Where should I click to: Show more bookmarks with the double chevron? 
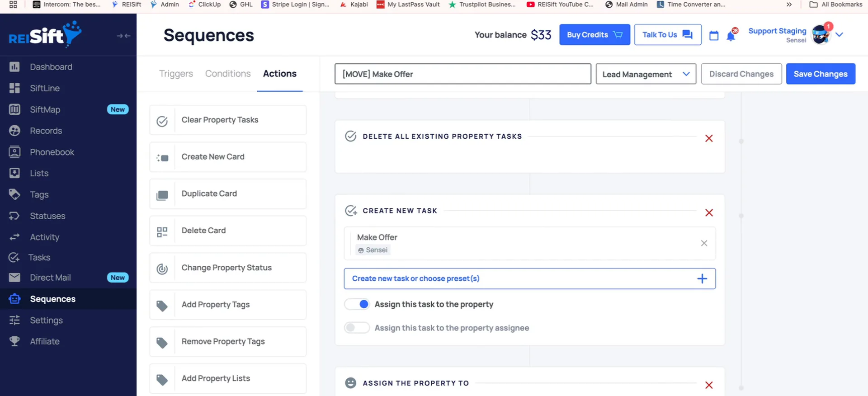pos(789,5)
